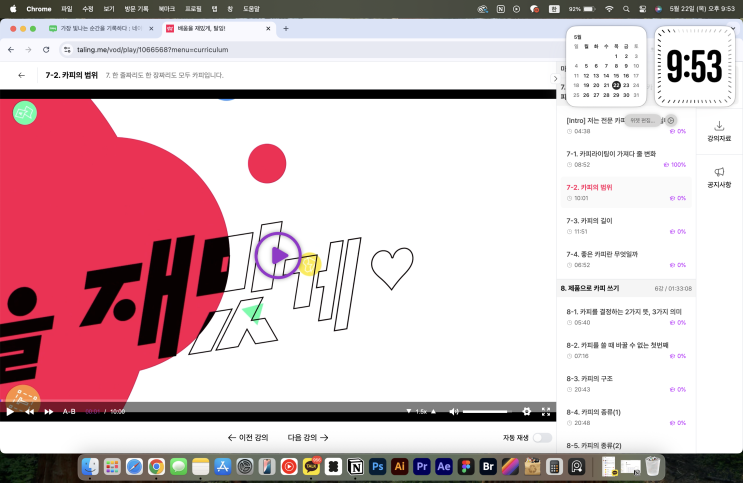The width and height of the screenshot is (743, 483).
Task: Increase playback speed with up triangle
Action: [436, 411]
